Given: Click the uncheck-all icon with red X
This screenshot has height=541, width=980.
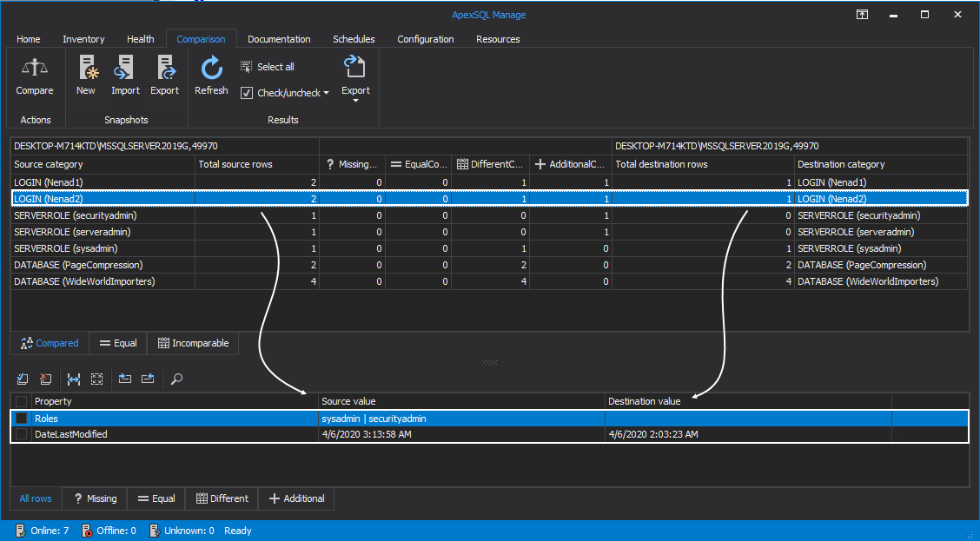Looking at the screenshot, I should [46, 379].
